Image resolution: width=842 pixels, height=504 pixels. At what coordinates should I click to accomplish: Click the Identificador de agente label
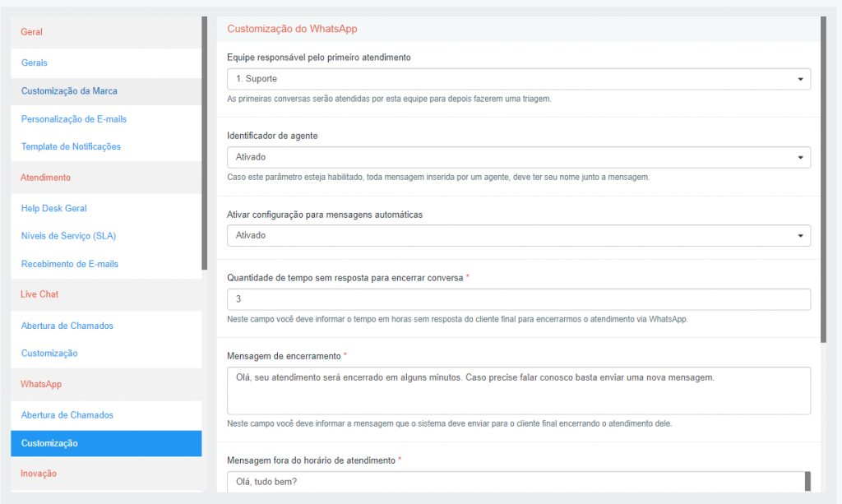pos(272,136)
